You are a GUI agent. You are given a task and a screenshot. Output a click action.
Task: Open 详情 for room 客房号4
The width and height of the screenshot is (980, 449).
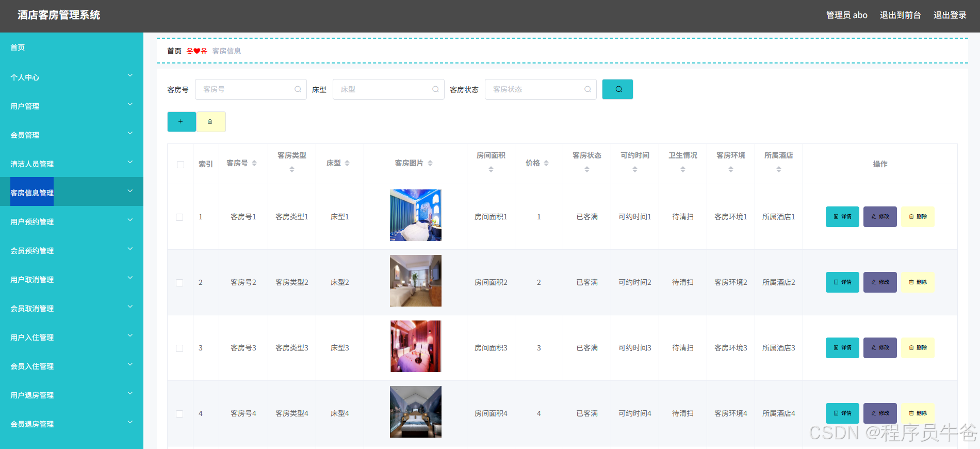[842, 413]
